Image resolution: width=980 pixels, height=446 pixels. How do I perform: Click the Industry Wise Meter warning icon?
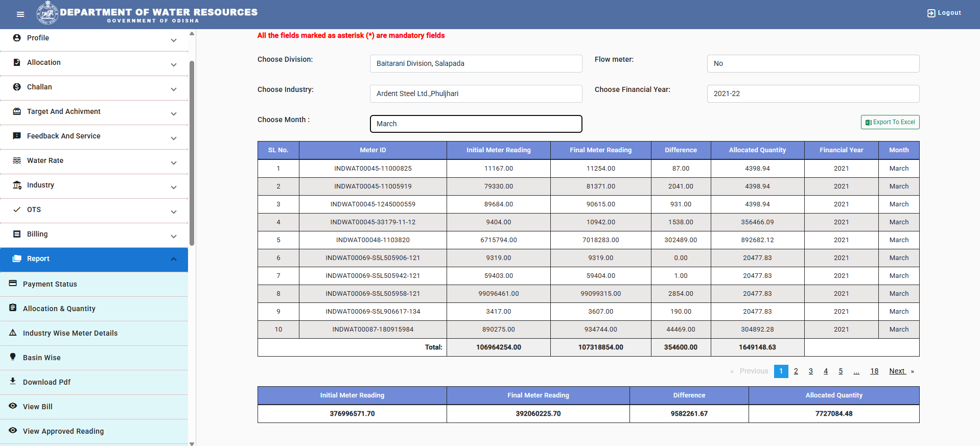(13, 332)
